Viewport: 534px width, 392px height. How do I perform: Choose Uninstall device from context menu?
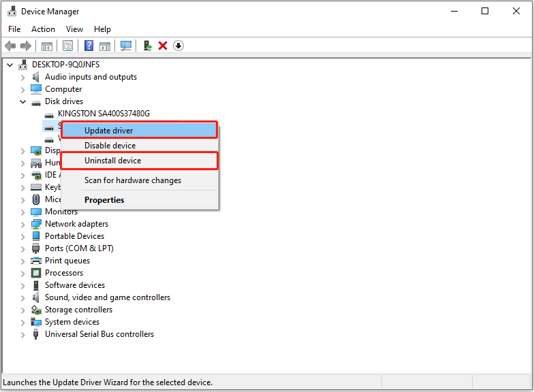point(140,161)
